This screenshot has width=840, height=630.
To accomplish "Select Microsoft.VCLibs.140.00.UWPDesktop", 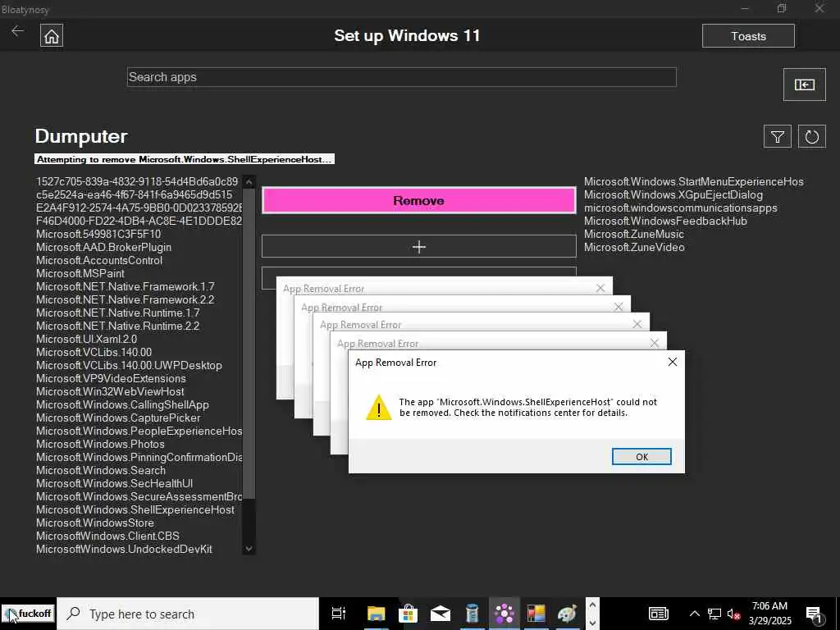I will pos(129,365).
